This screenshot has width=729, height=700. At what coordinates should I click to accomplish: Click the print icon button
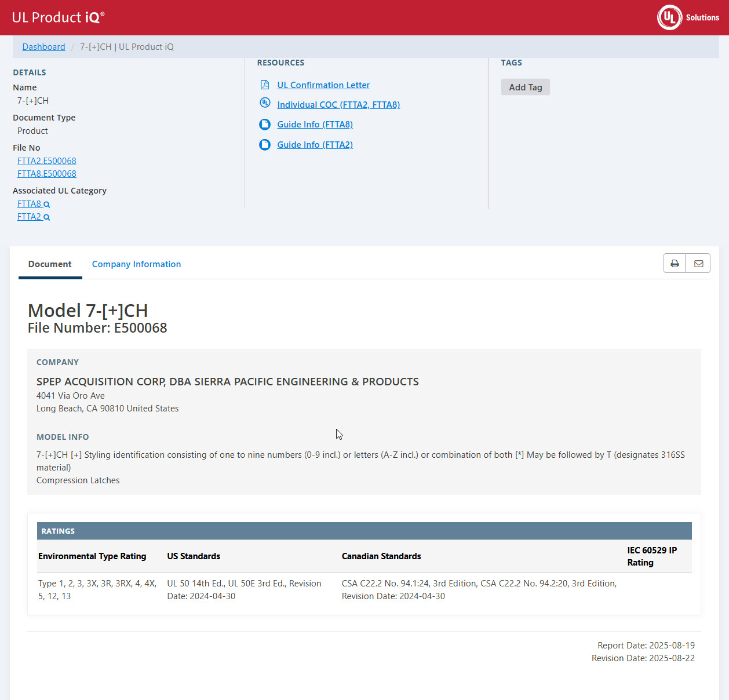tap(675, 264)
